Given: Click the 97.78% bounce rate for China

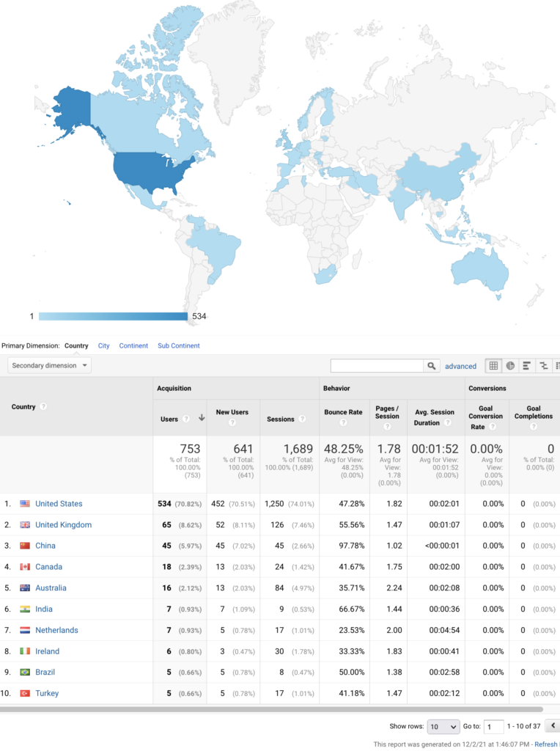Looking at the screenshot, I should (352, 546).
